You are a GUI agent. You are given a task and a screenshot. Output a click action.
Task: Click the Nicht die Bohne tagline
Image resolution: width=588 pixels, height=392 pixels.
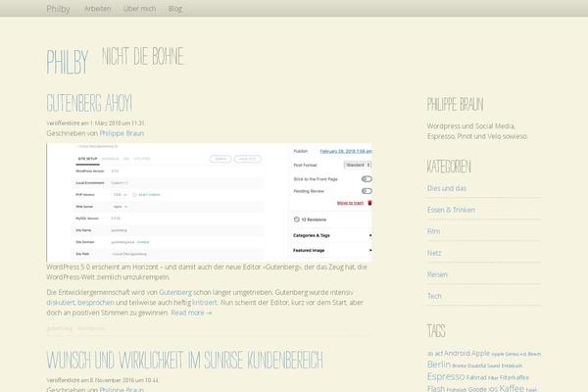coord(143,56)
